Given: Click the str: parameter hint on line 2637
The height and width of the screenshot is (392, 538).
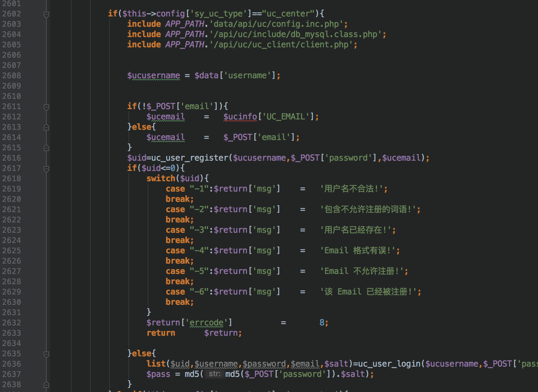Looking at the screenshot, I should point(215,374).
